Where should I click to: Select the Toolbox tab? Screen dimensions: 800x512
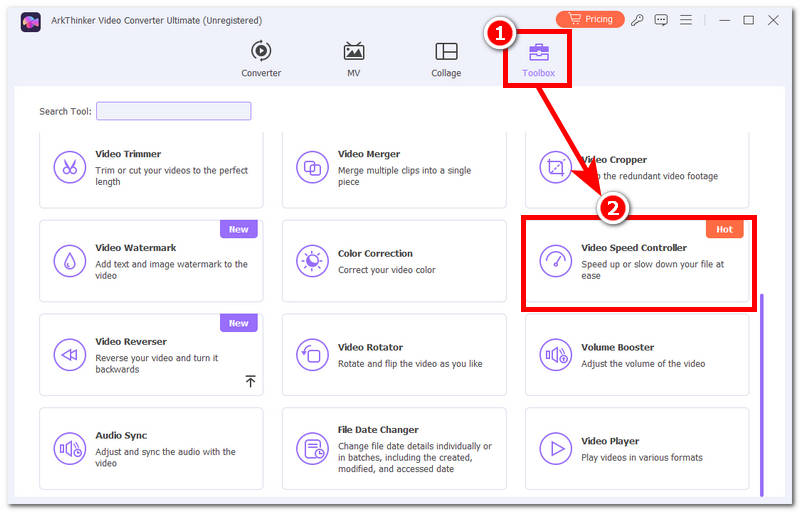coord(538,60)
